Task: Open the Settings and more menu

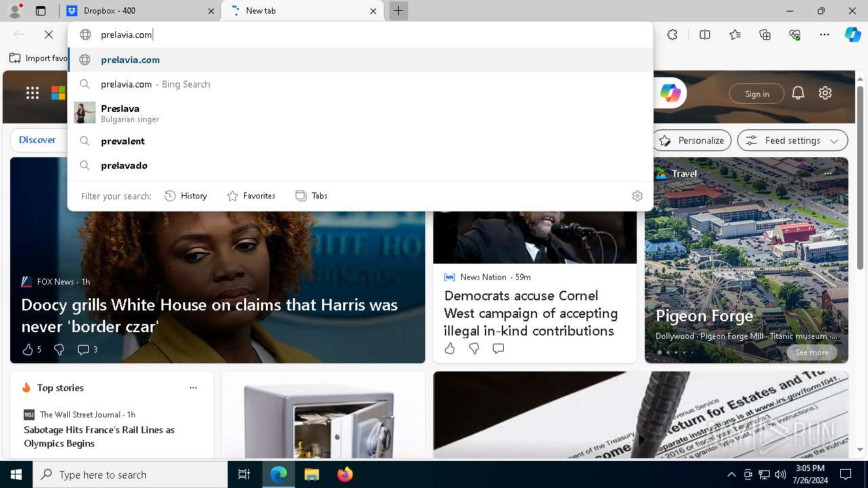Action: (825, 35)
